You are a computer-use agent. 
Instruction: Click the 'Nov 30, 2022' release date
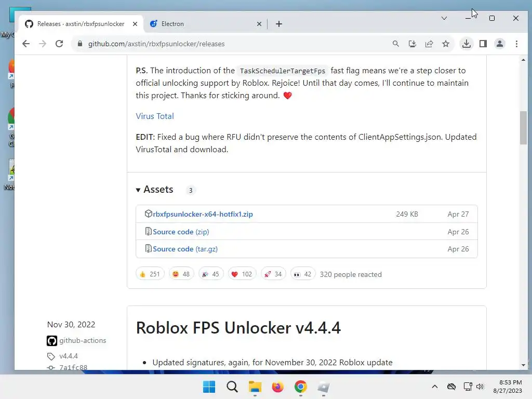pos(71,324)
